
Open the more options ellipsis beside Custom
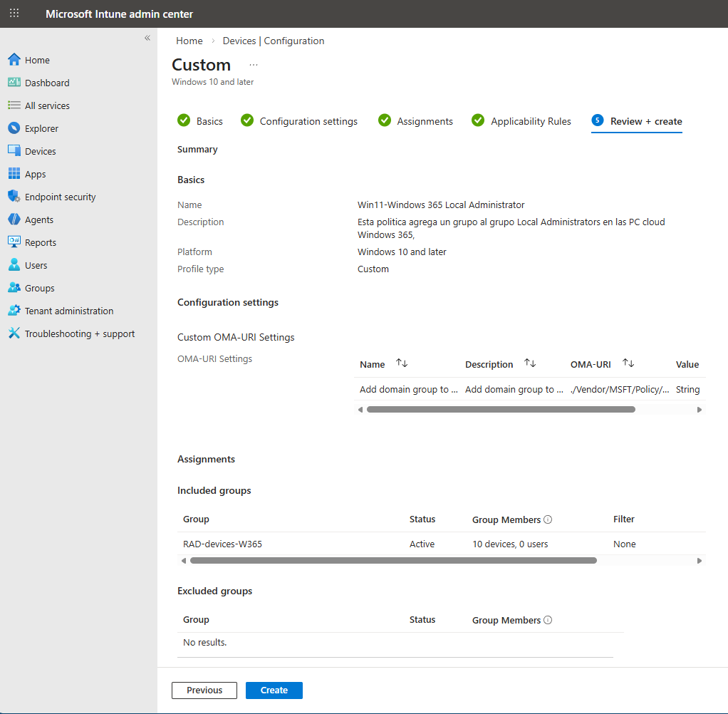click(x=254, y=65)
